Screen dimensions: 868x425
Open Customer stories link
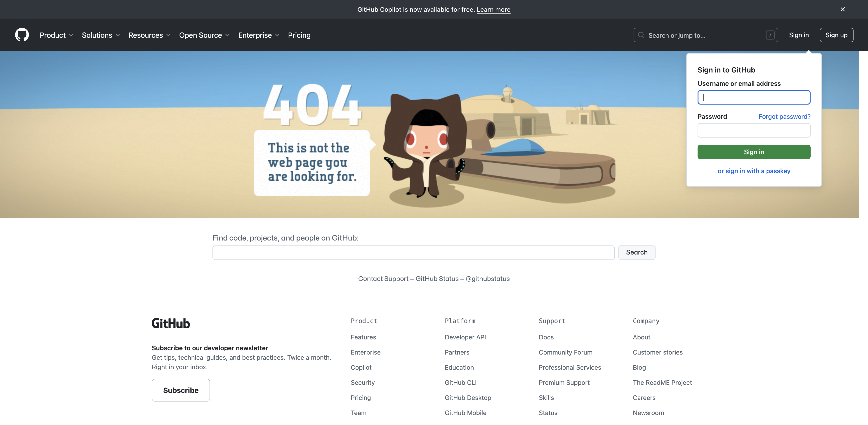point(658,352)
